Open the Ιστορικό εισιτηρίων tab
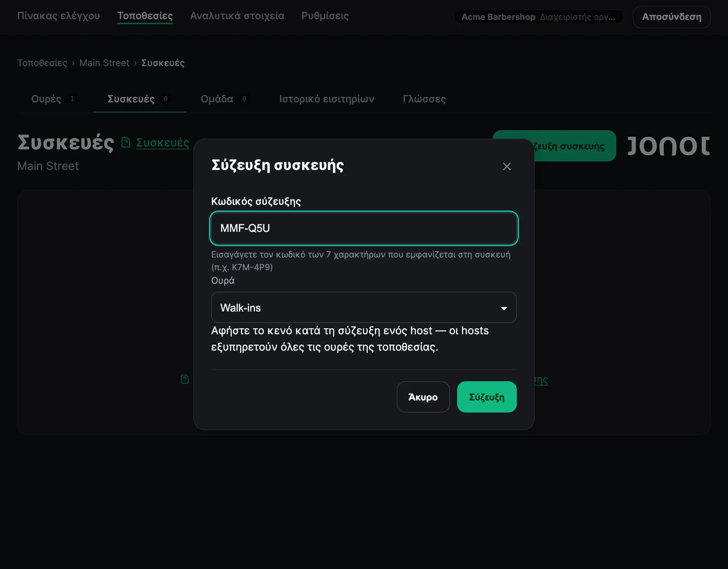728x569 pixels. (327, 99)
